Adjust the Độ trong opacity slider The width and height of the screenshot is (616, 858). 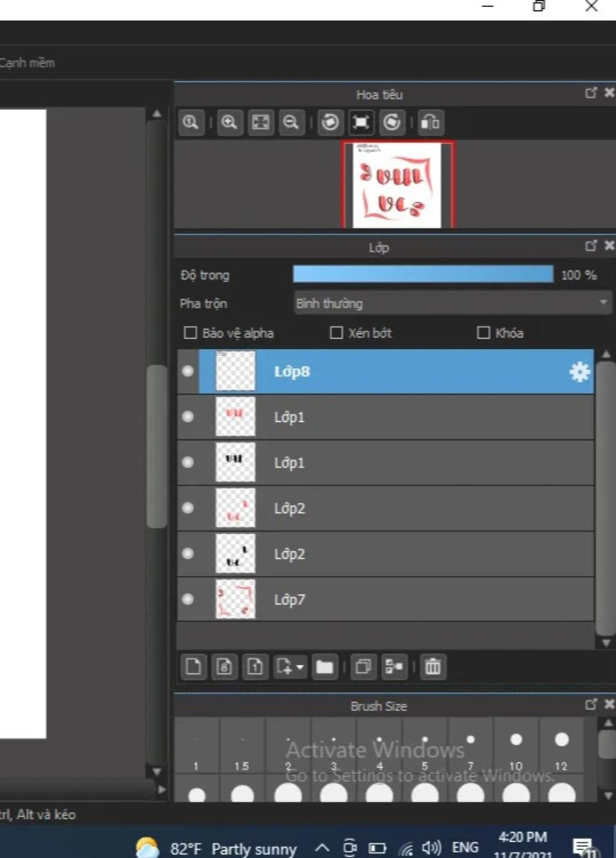click(423, 274)
